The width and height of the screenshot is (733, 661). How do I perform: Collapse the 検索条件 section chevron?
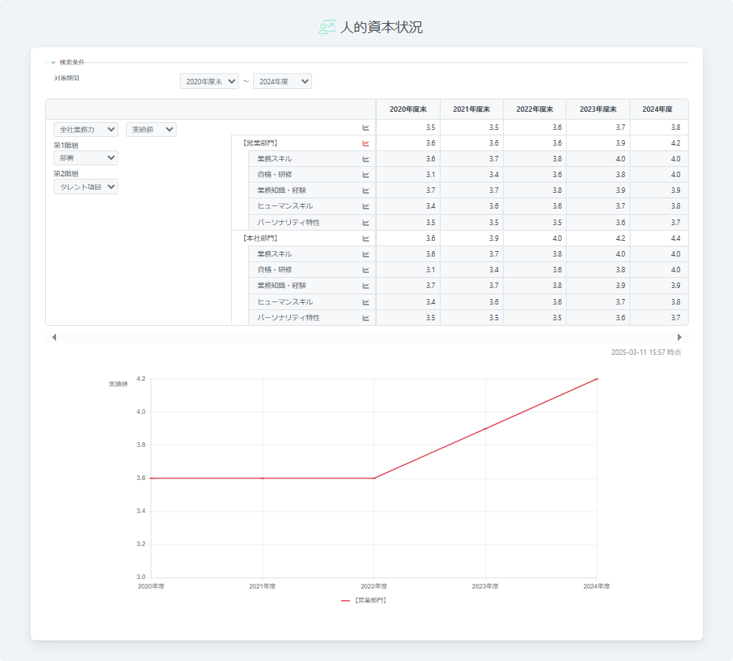pyautogui.click(x=54, y=62)
